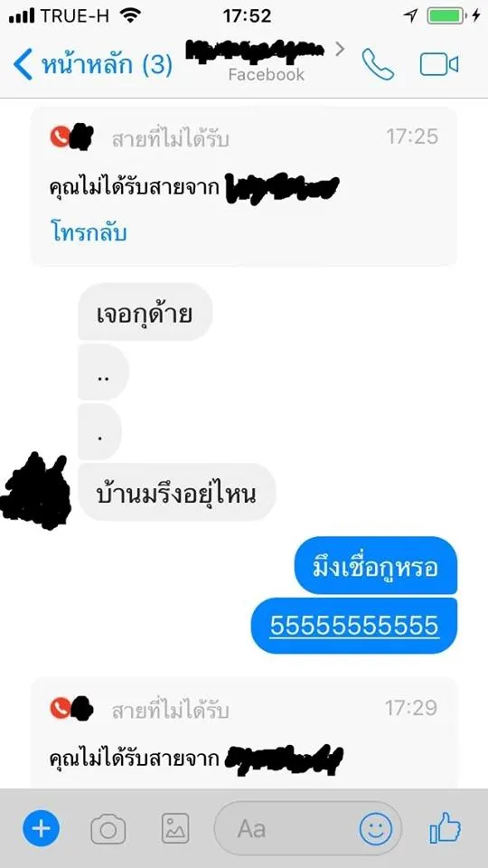The height and width of the screenshot is (868, 488).
Task: Select the บ้านมรึงอยู่ไหน message bubble
Action: point(176,493)
